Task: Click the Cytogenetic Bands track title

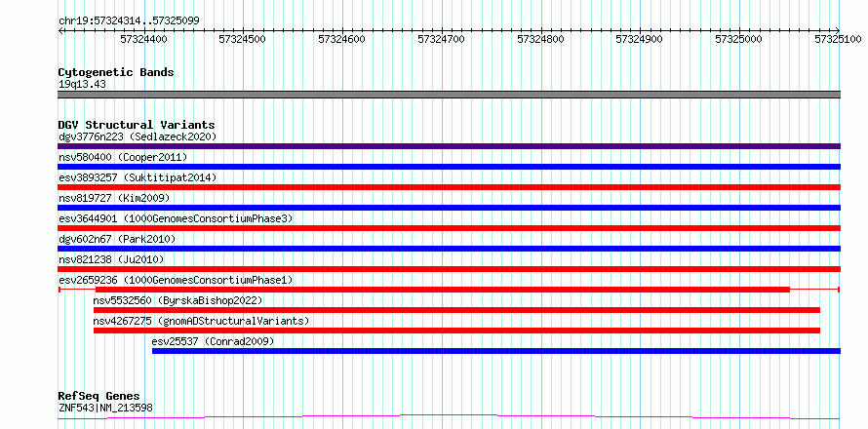Action: click(x=116, y=72)
